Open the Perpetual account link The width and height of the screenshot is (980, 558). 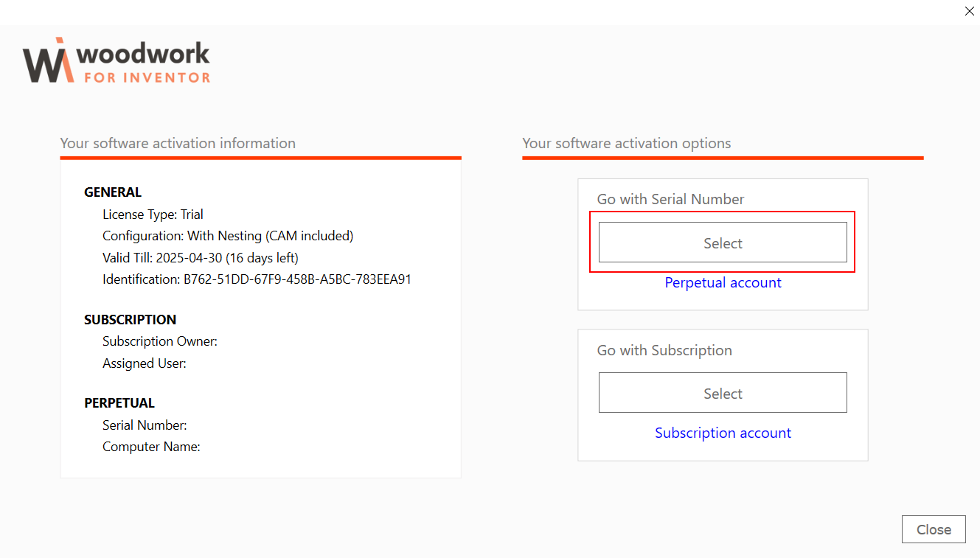pyautogui.click(x=723, y=282)
